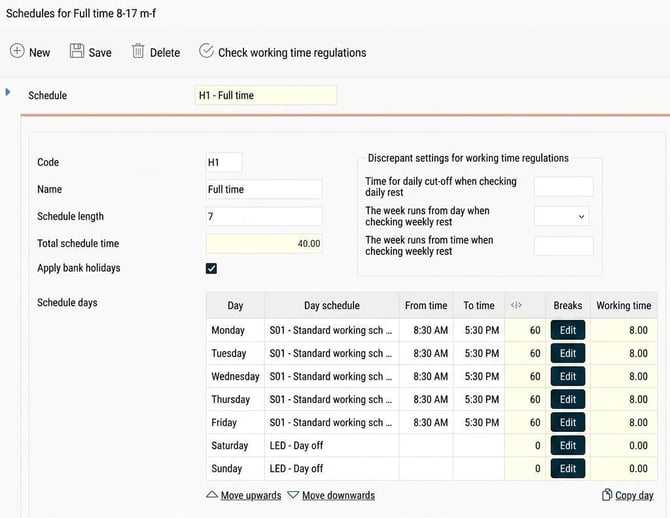
Task: Select the Thursday day cell
Action: [x=235, y=399]
